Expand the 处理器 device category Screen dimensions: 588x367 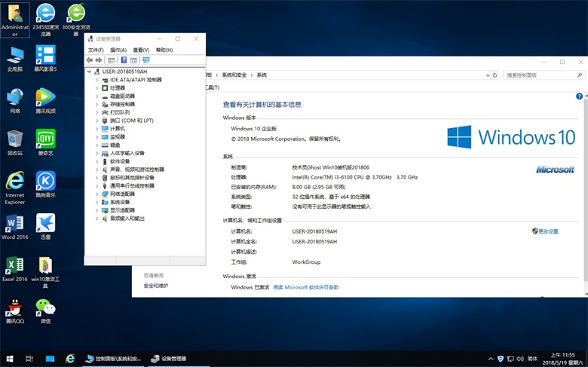click(x=97, y=88)
